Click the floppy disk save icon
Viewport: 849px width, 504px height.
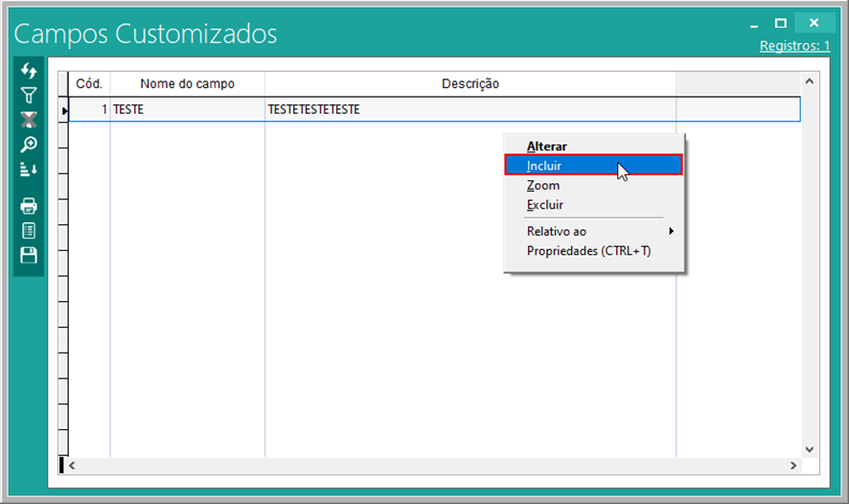[x=29, y=255]
